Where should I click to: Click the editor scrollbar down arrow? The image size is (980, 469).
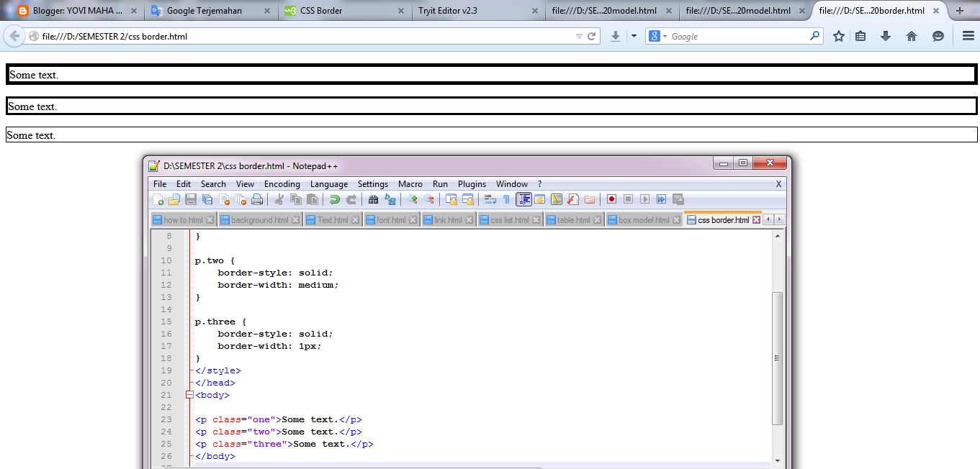pos(777,460)
